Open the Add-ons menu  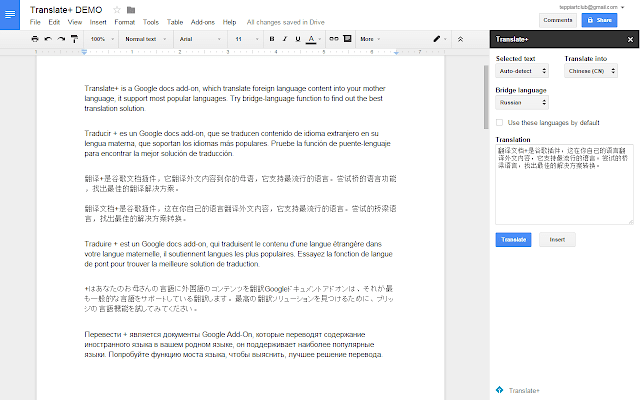201,21
